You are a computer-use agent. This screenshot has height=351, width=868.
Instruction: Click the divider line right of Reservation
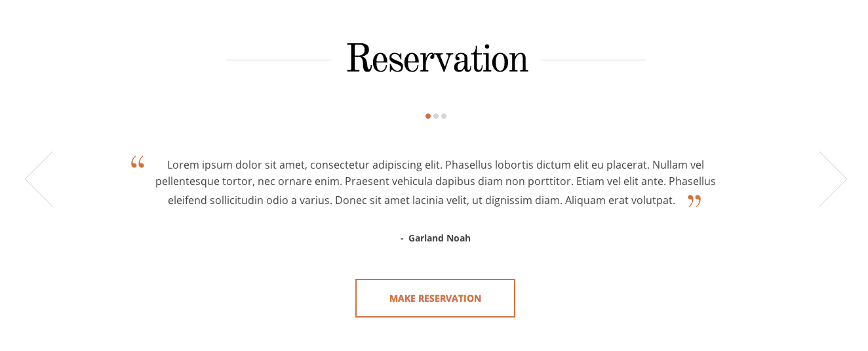click(593, 60)
